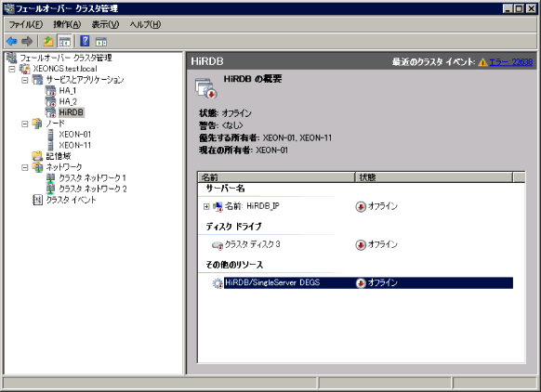Viewport: 541px width, 392px height.
Task: Click the その他のリソース section heading
Action: (234, 265)
